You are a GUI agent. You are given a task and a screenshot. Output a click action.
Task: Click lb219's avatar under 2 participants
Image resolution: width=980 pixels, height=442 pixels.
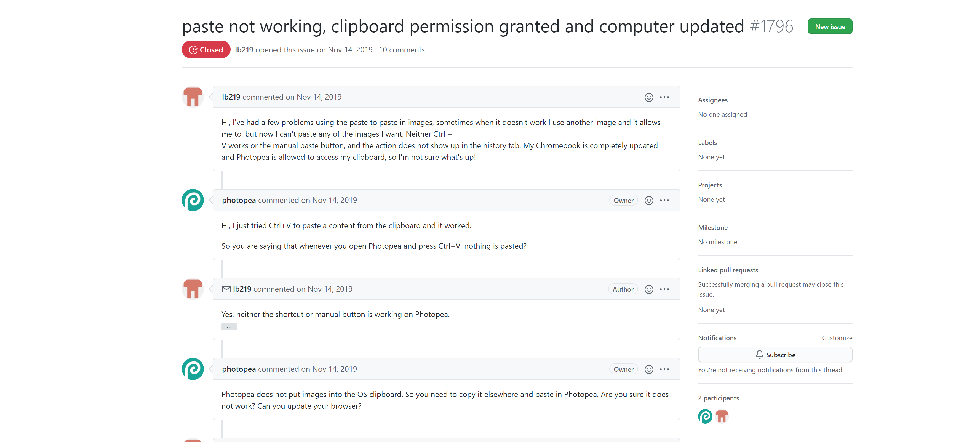722,416
